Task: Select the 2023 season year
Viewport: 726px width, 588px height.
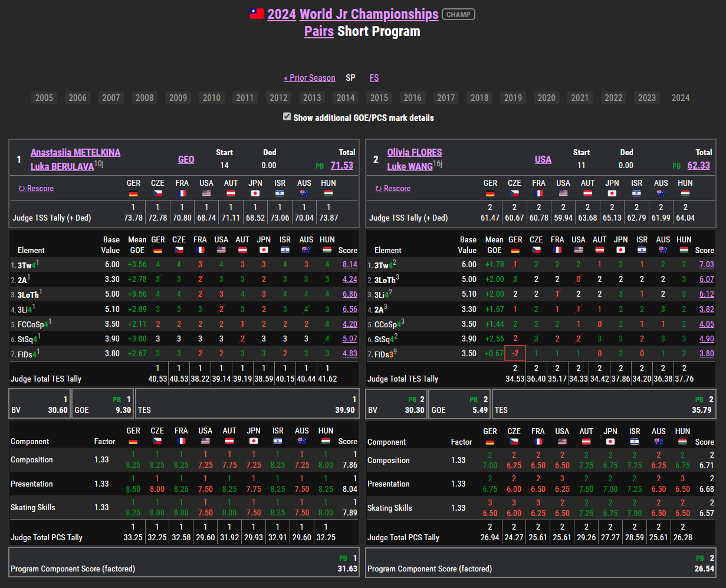Action: pos(647,98)
